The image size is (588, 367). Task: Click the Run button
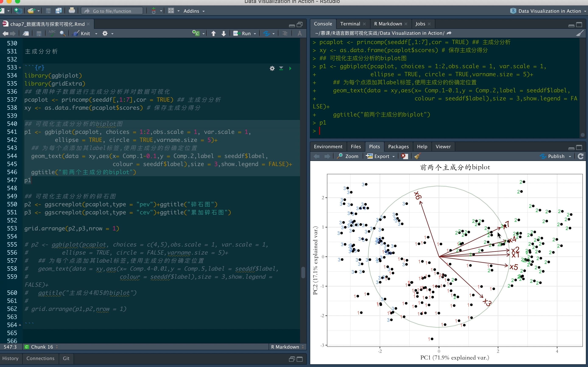coord(242,33)
